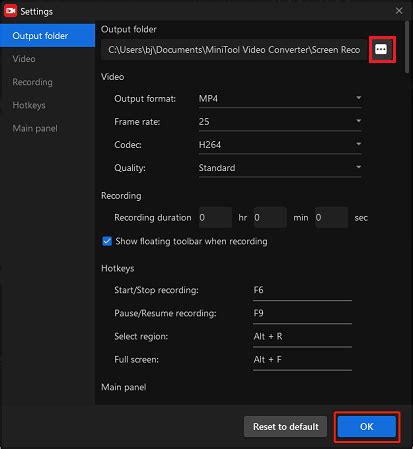
Task: Click the vertical scrollbar thumb
Action: (x=407, y=47)
